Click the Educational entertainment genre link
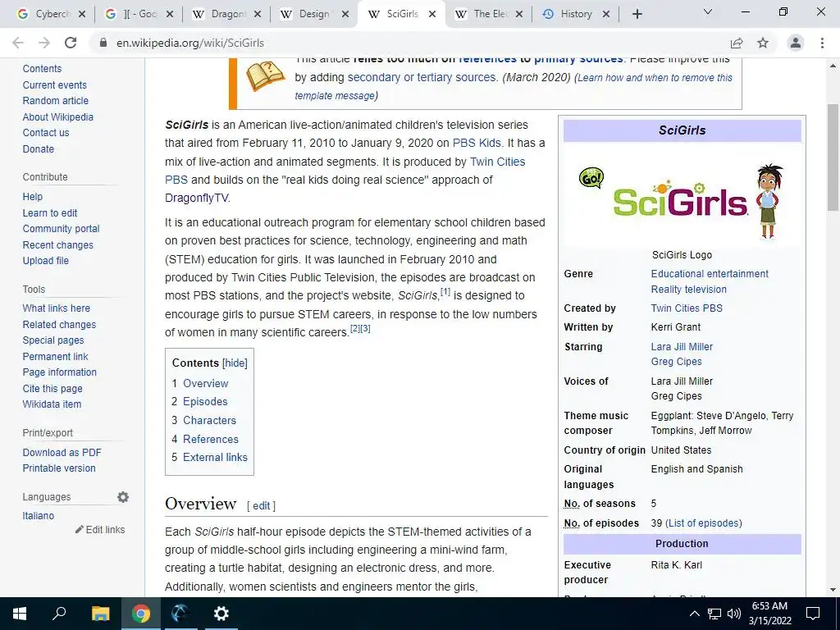Viewport: 840px width, 630px height. [710, 274]
